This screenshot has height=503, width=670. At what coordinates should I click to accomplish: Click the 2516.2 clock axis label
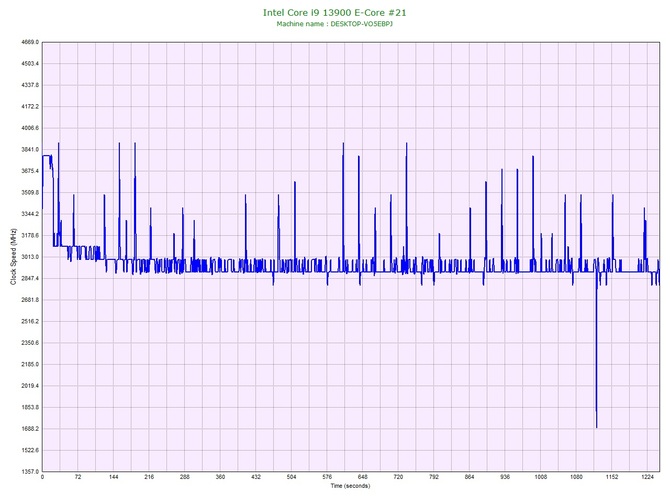point(30,321)
